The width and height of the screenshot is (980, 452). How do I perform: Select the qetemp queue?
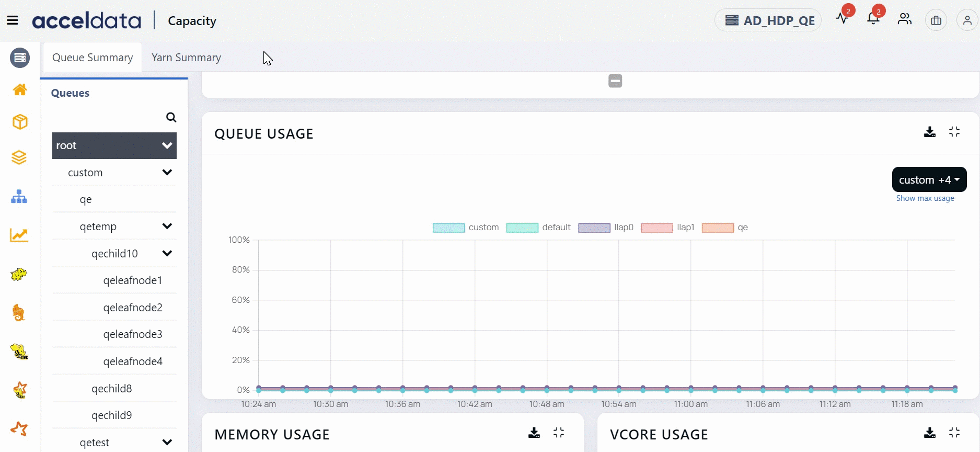pyautogui.click(x=98, y=227)
